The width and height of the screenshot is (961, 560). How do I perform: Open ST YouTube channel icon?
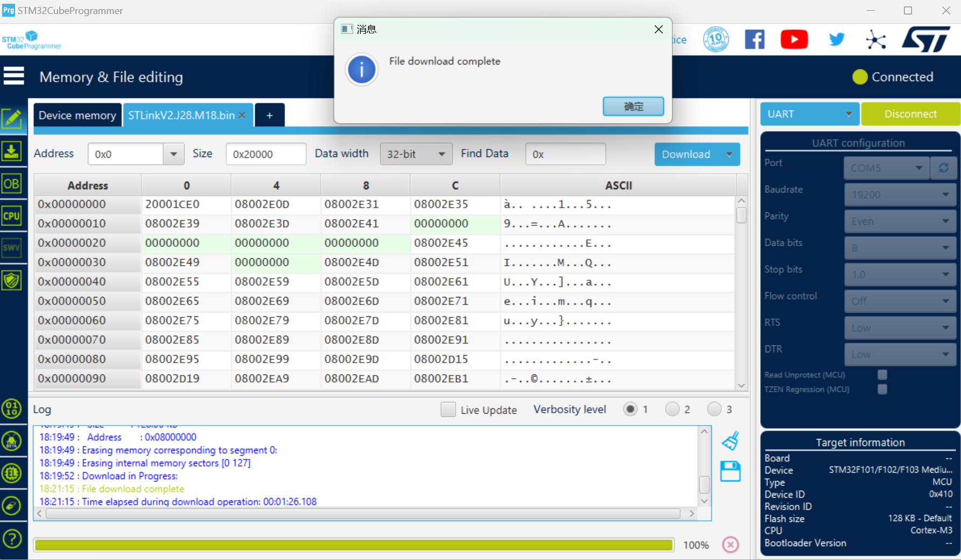point(794,39)
